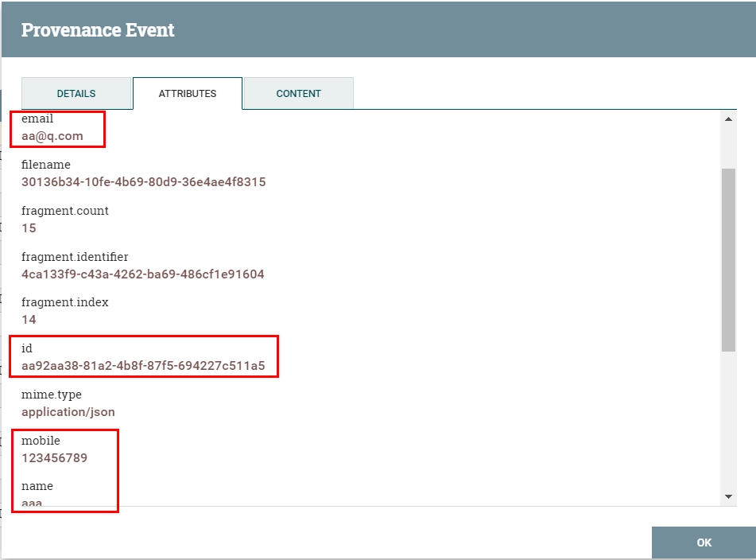
Task: Open the ATTRIBUTES tab
Action: 188,93
